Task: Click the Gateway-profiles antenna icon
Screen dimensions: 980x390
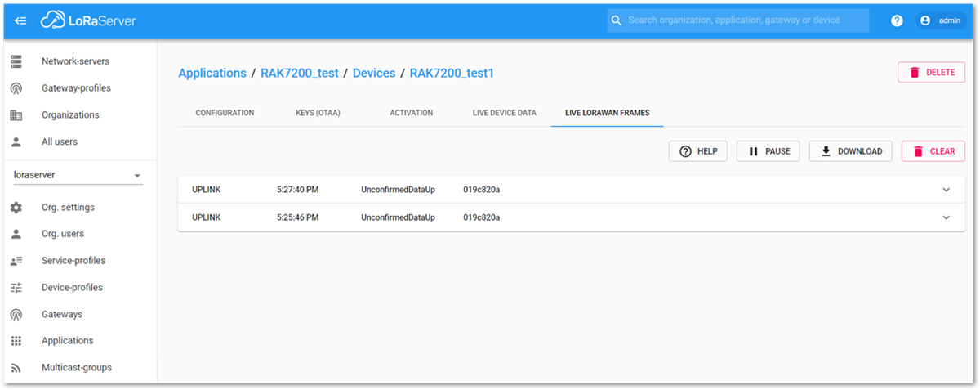Action: tap(16, 88)
